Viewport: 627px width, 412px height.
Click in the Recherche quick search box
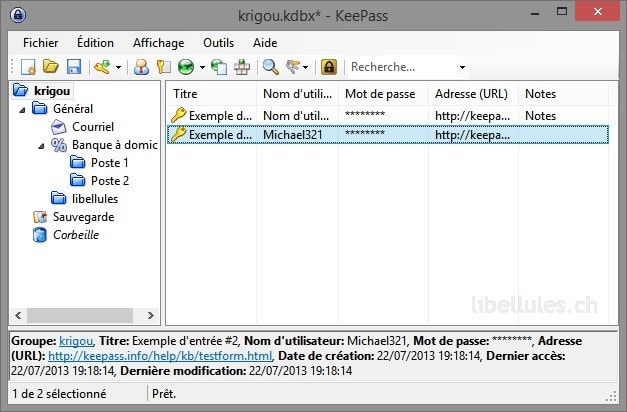[402, 67]
